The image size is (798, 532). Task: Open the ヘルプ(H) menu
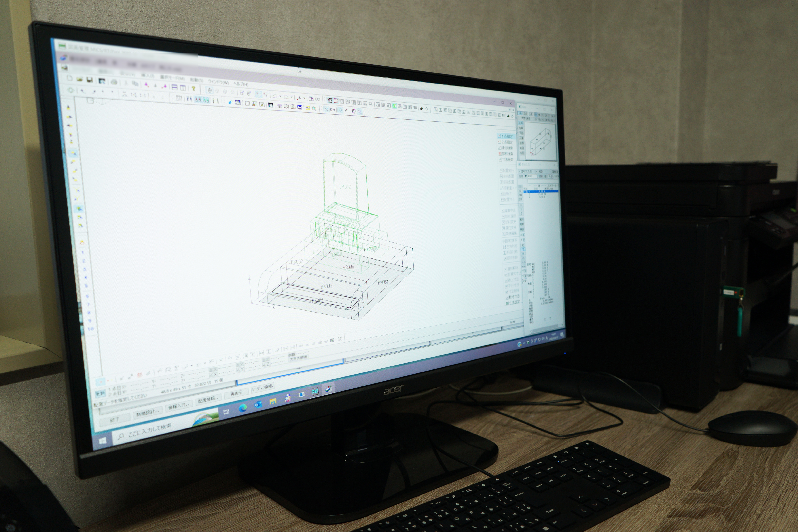pyautogui.click(x=241, y=84)
